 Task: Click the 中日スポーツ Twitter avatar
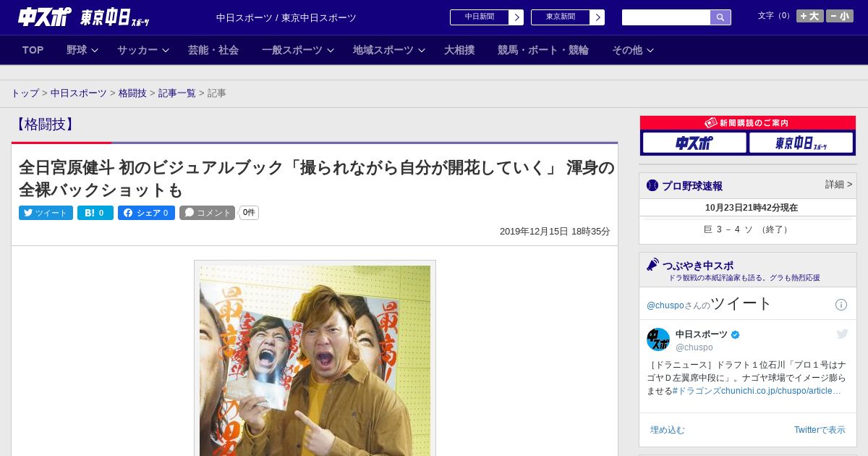(x=658, y=339)
